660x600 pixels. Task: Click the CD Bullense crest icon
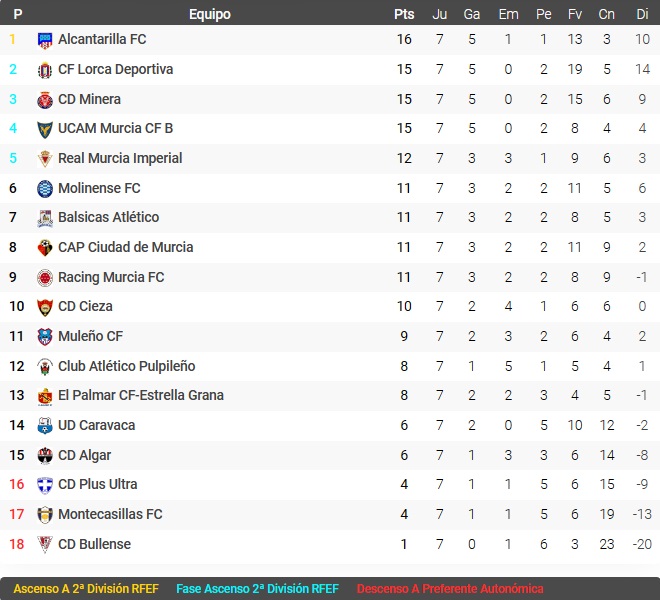pyautogui.click(x=45, y=545)
